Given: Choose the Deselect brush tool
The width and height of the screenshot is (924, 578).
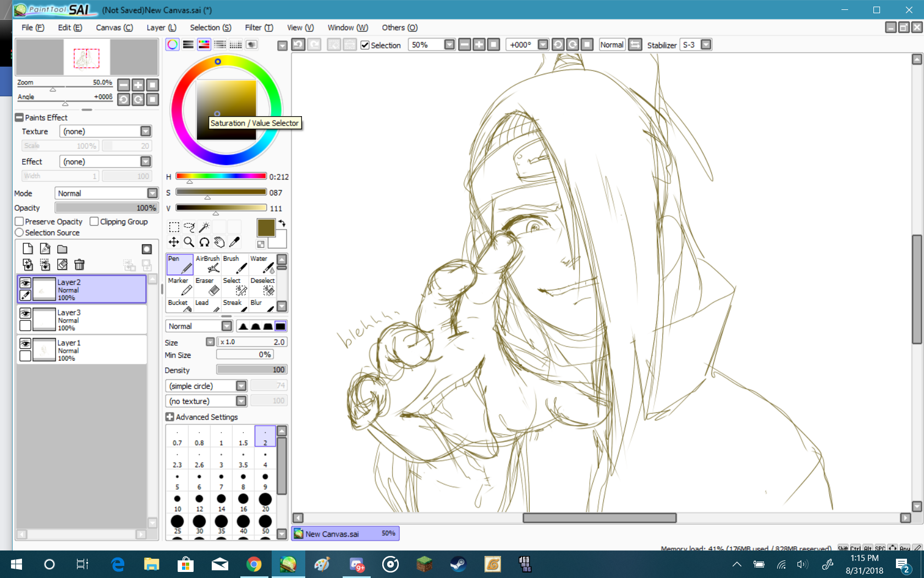Looking at the screenshot, I should 262,287.
